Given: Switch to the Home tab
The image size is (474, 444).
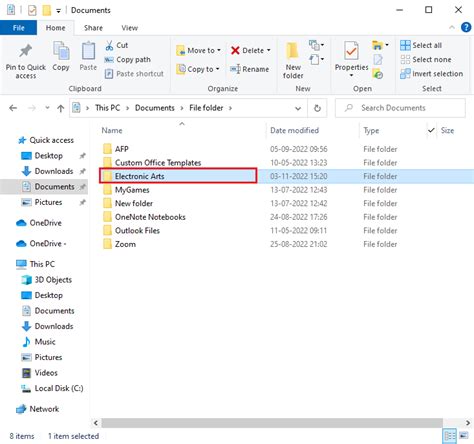Looking at the screenshot, I should pos(55,28).
